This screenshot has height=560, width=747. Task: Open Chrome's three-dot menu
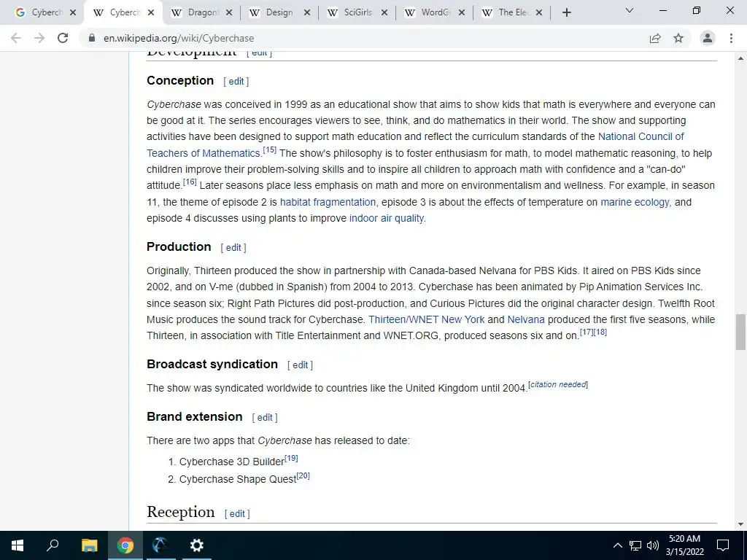[731, 38]
